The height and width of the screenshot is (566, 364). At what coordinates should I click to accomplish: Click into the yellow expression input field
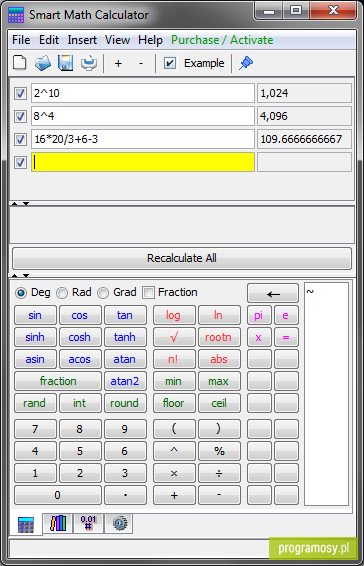(x=143, y=162)
